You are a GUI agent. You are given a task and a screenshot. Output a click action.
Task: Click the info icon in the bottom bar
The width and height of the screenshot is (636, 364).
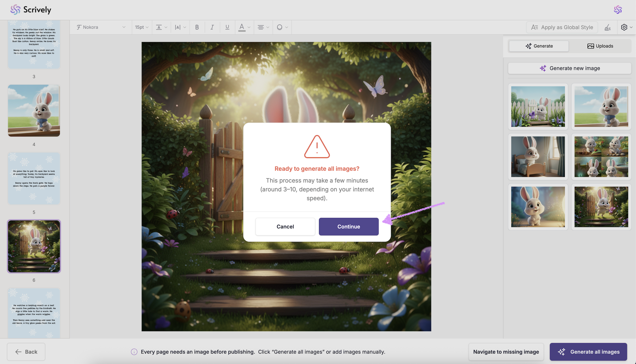coord(134,352)
